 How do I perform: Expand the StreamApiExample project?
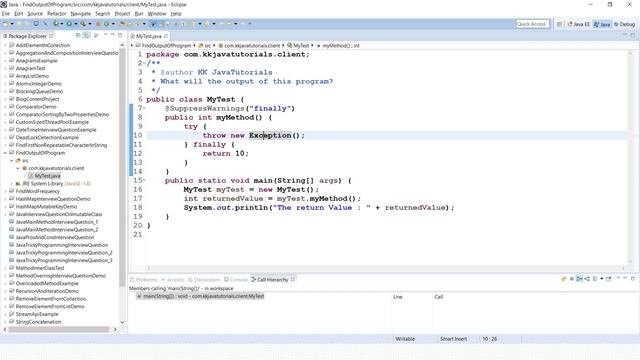[x=5, y=314]
